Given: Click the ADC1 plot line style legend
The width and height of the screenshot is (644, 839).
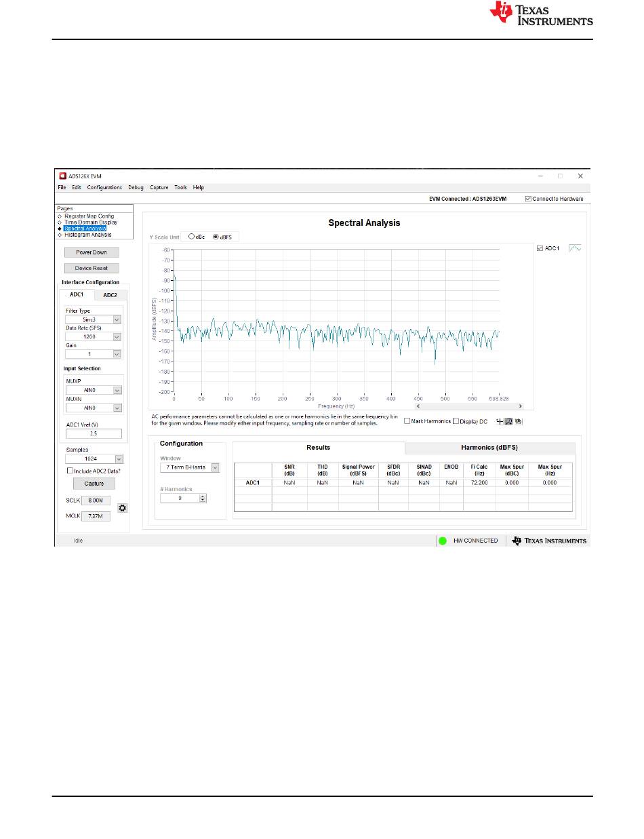Looking at the screenshot, I should 574,249.
